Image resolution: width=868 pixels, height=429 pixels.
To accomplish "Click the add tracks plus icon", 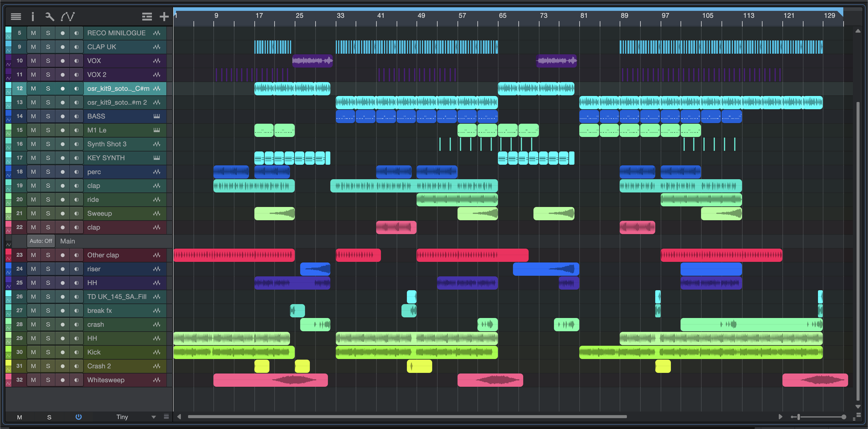I will [x=164, y=16].
